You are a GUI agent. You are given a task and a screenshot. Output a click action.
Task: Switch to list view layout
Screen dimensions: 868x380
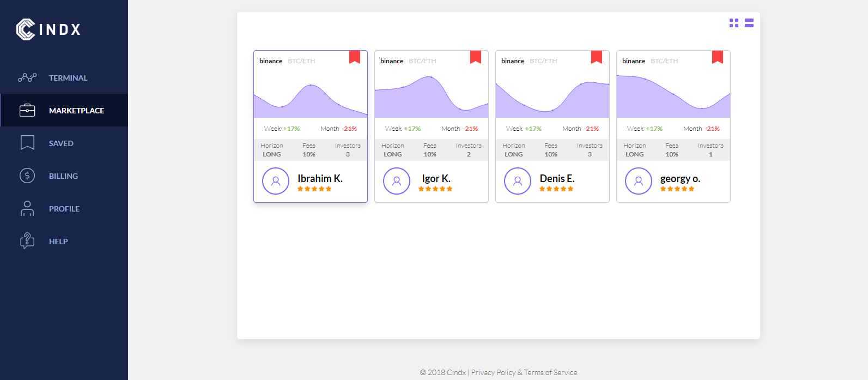[x=749, y=23]
